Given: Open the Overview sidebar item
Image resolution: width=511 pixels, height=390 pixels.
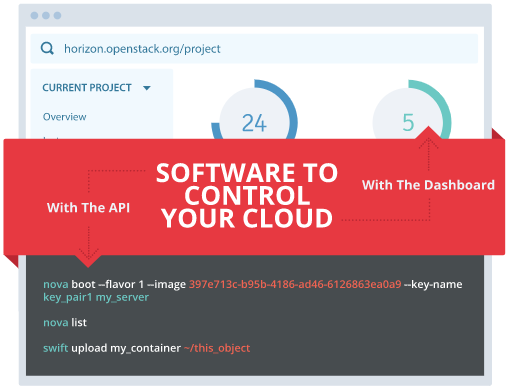Looking at the screenshot, I should [65, 117].
